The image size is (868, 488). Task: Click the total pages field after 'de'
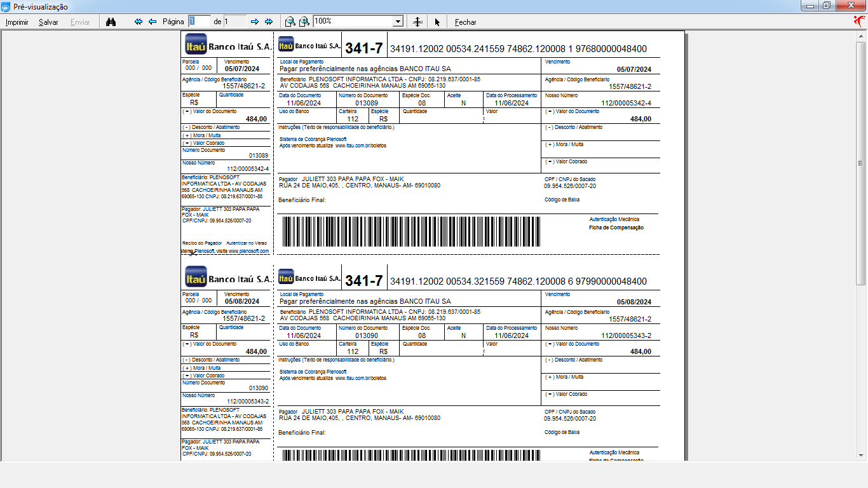point(234,21)
